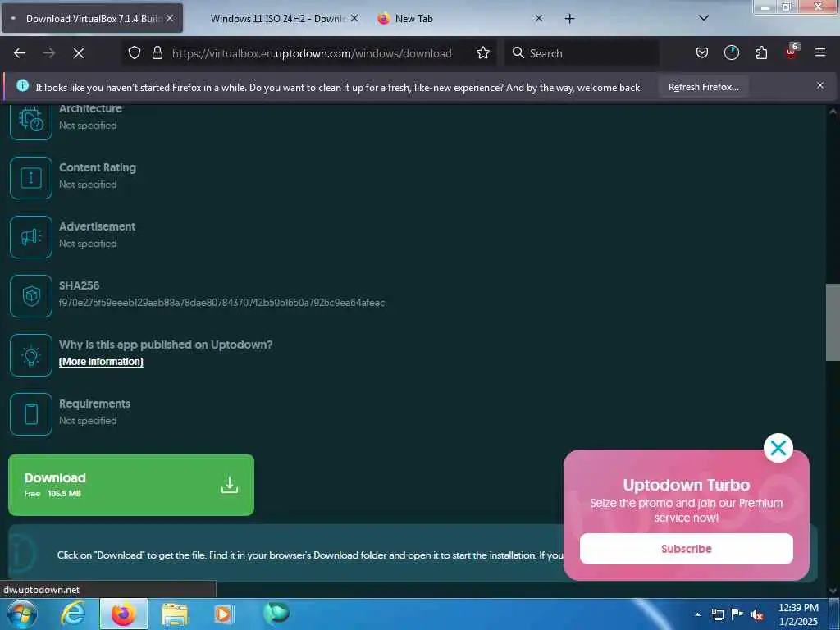
Task: Click the lightbulb icon beside Uptodown question
Action: [x=31, y=355]
